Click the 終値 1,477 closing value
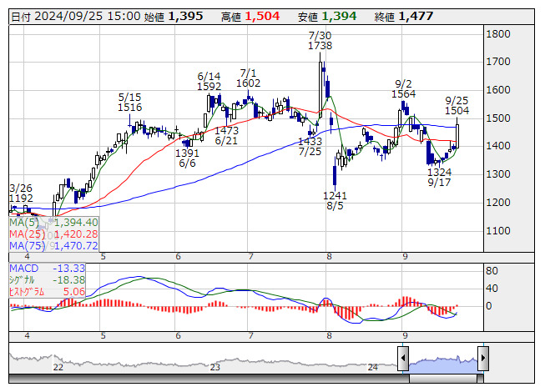This screenshot has width=545, height=392. (404, 16)
